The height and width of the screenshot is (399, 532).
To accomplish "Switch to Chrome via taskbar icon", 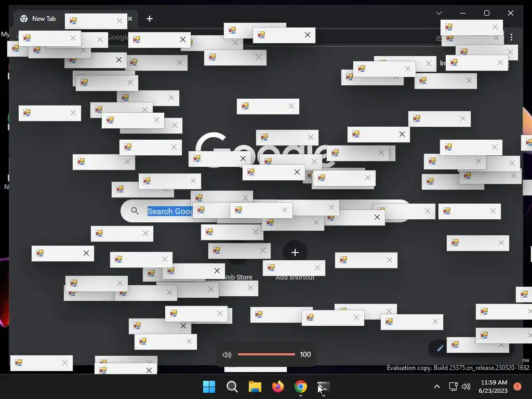I will click(301, 387).
